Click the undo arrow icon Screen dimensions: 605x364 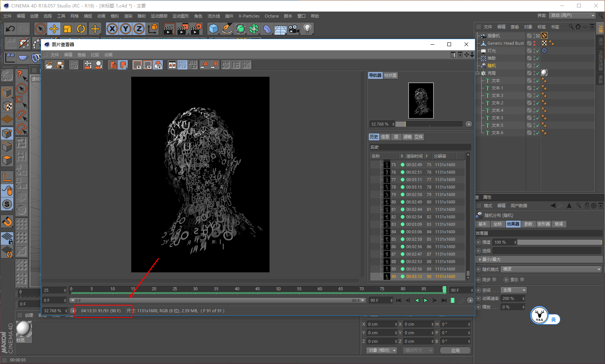click(x=10, y=29)
